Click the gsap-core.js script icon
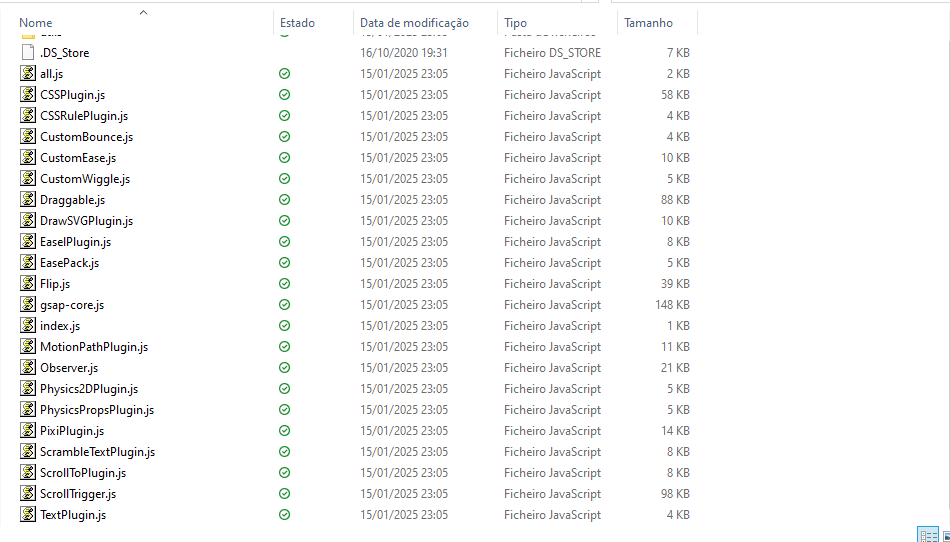Viewport: 950px width, 542px height. 28,305
